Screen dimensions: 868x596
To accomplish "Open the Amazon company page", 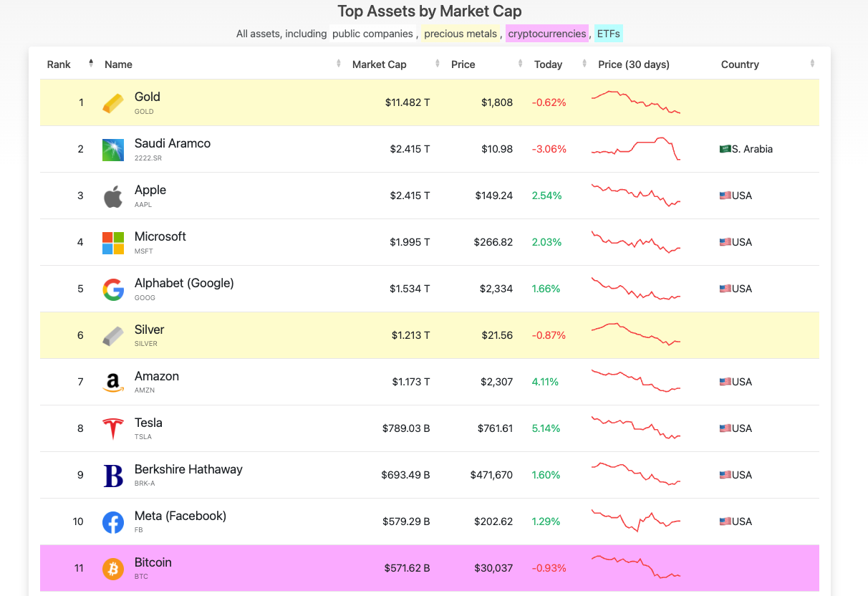I will [157, 376].
